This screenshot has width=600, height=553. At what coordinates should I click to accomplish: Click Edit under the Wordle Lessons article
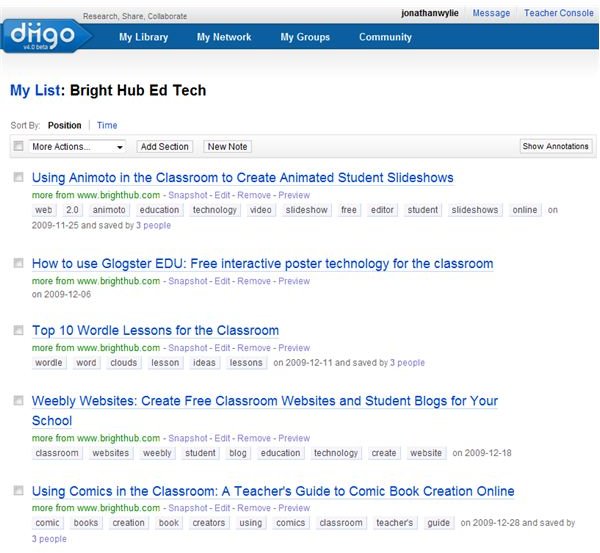click(x=222, y=348)
